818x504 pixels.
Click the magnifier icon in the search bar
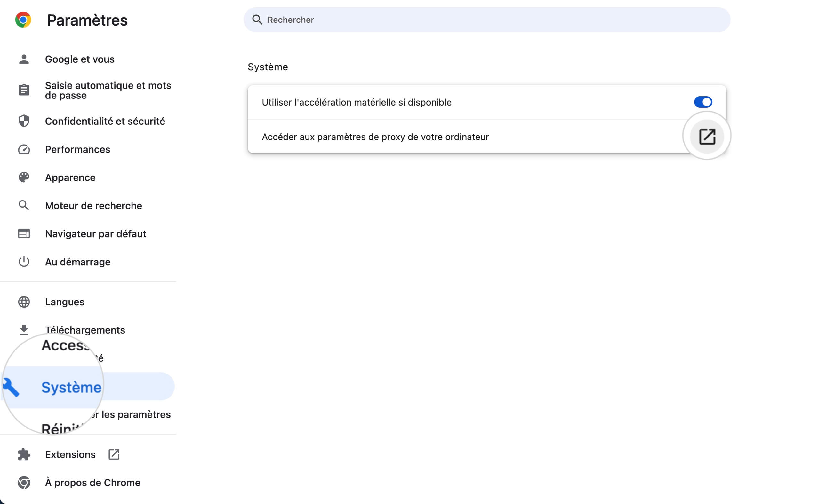(x=257, y=20)
